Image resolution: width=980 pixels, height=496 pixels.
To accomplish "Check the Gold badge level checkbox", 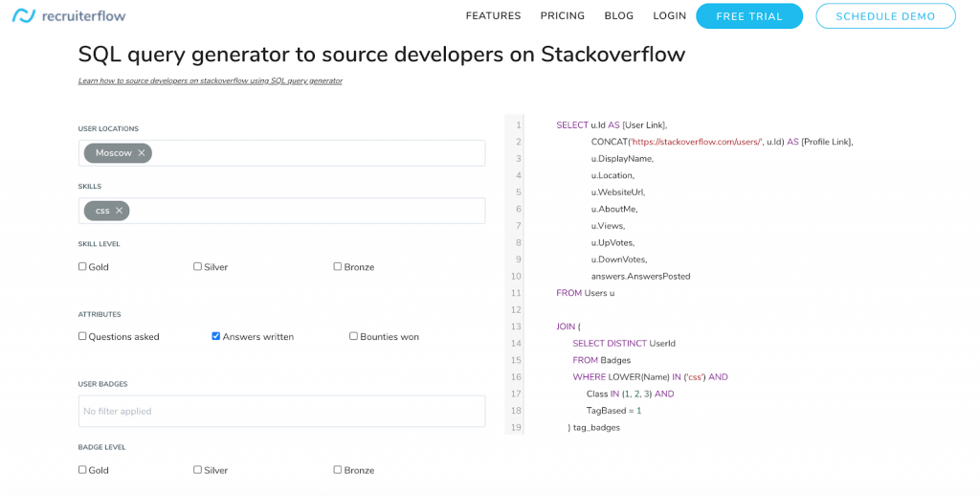I will [82, 470].
